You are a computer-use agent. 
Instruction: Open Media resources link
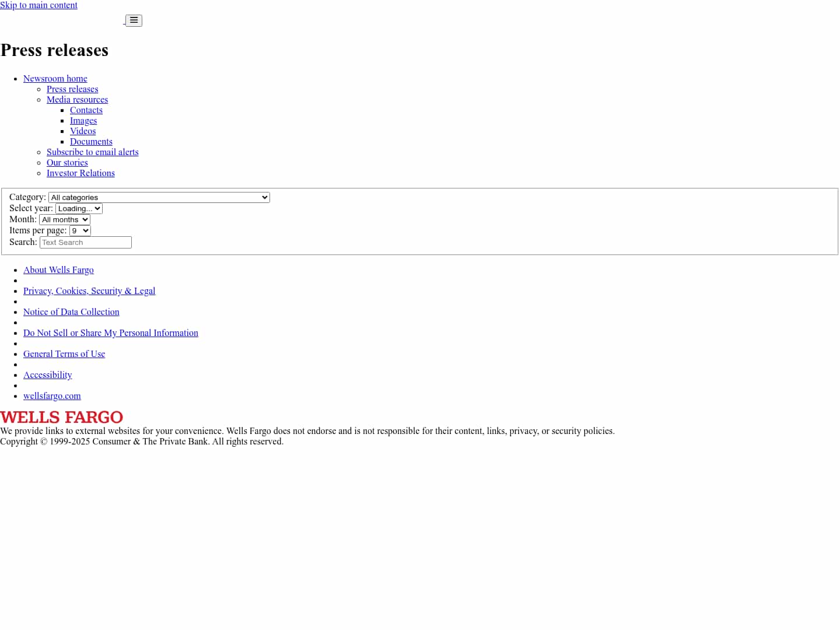pyautogui.click(x=77, y=100)
